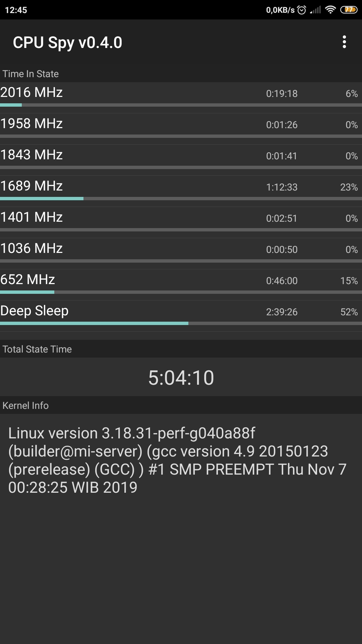Click the Deep Sleep progress bar
The height and width of the screenshot is (644, 362).
pos(181,323)
